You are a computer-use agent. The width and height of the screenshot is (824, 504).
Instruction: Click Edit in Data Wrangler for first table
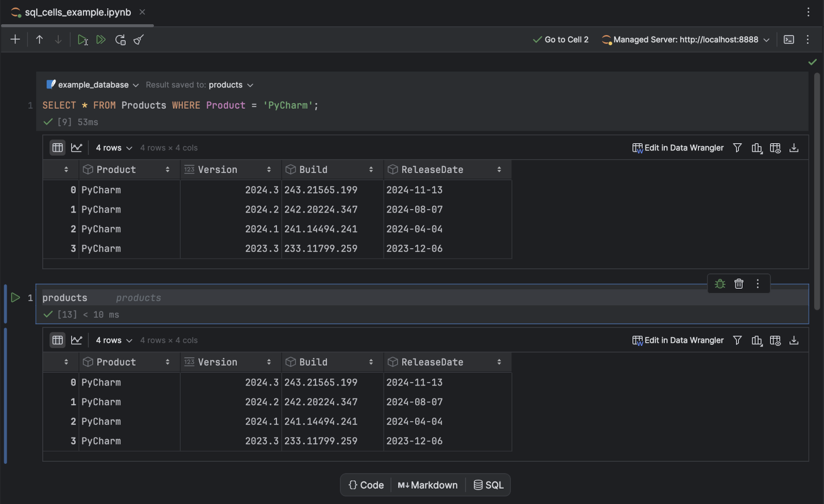pyautogui.click(x=678, y=148)
